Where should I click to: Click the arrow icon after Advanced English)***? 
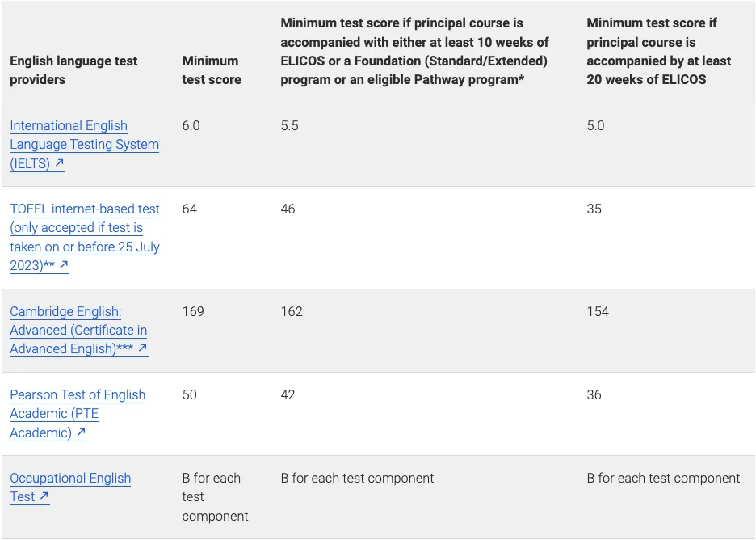click(143, 348)
